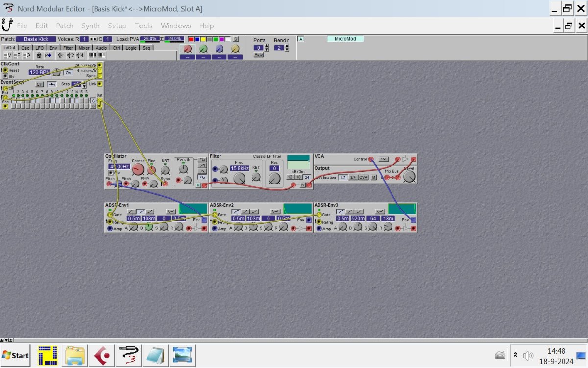Open the Synth menu
This screenshot has height=368, width=588.
point(90,26)
